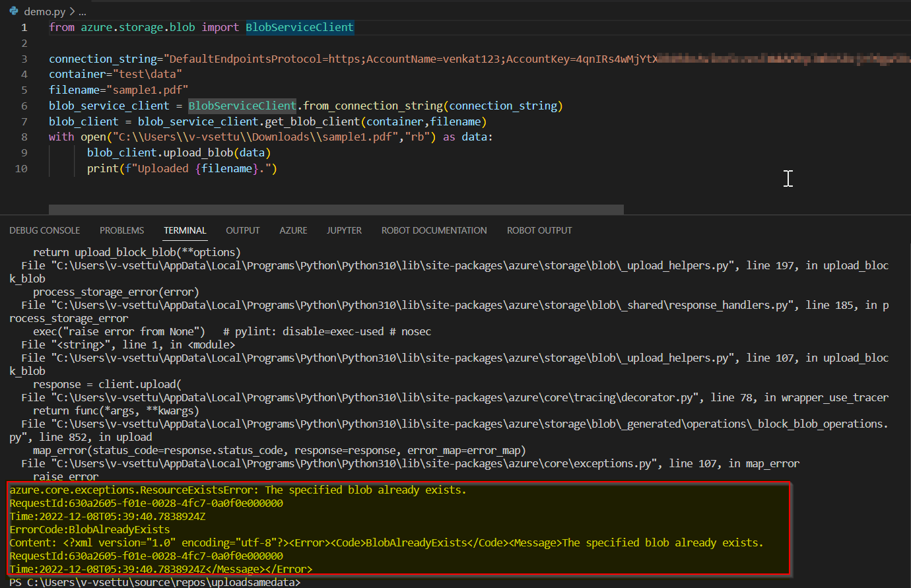Select the demo.py breadcrumb

click(44, 11)
